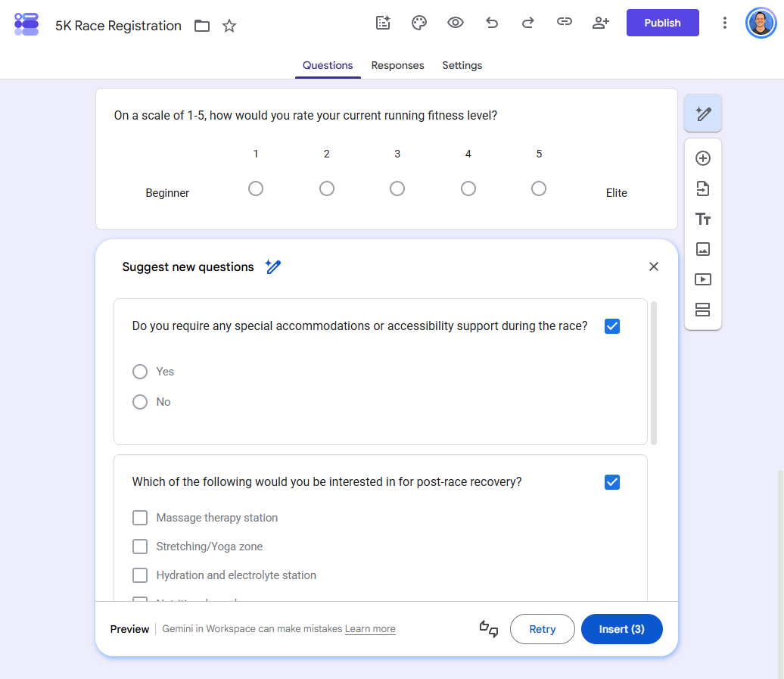The image size is (784, 679).
Task: Add video from the sidebar
Action: coord(702,279)
